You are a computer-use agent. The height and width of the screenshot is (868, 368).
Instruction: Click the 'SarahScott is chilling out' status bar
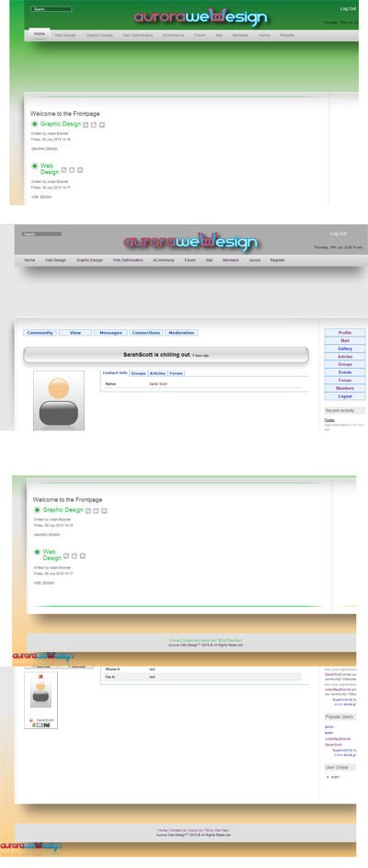pos(166,355)
